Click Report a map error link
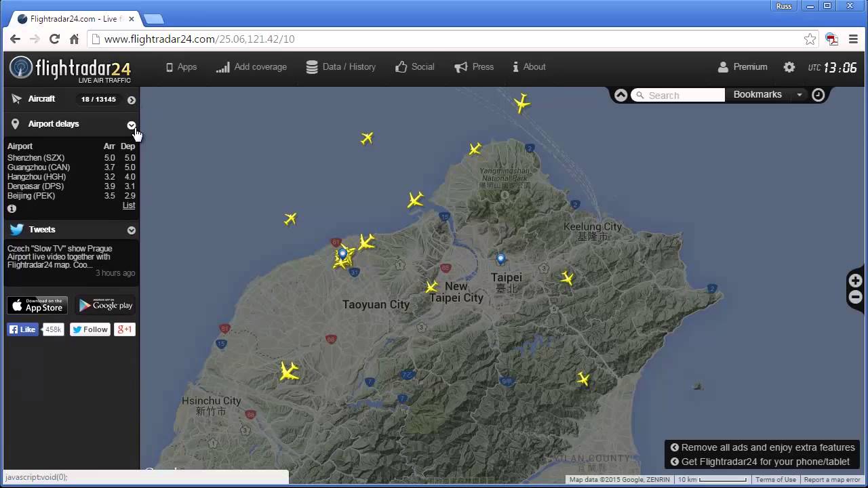Screen dimensions: 868x488 point(832,480)
